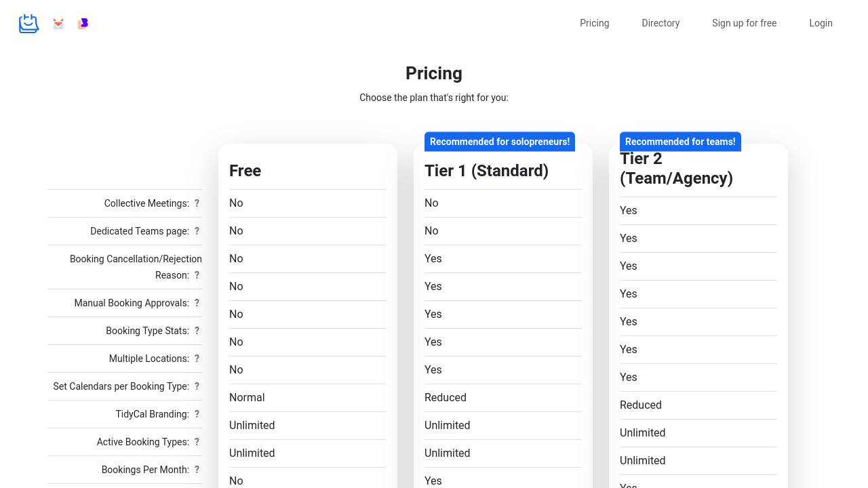
Task: Click the Sign up for free link
Action: [744, 23]
